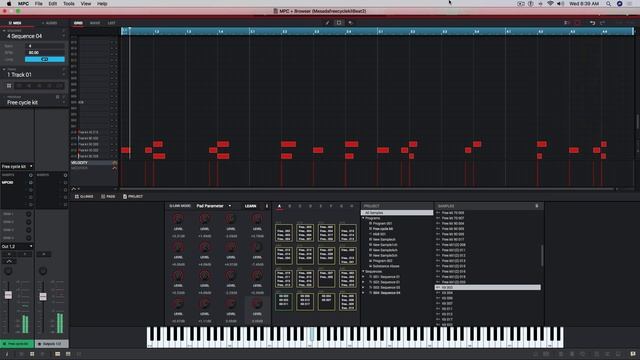The width and height of the screenshot is (640, 360).
Task: Open macOS Spotlight search
Action: coord(608,4)
